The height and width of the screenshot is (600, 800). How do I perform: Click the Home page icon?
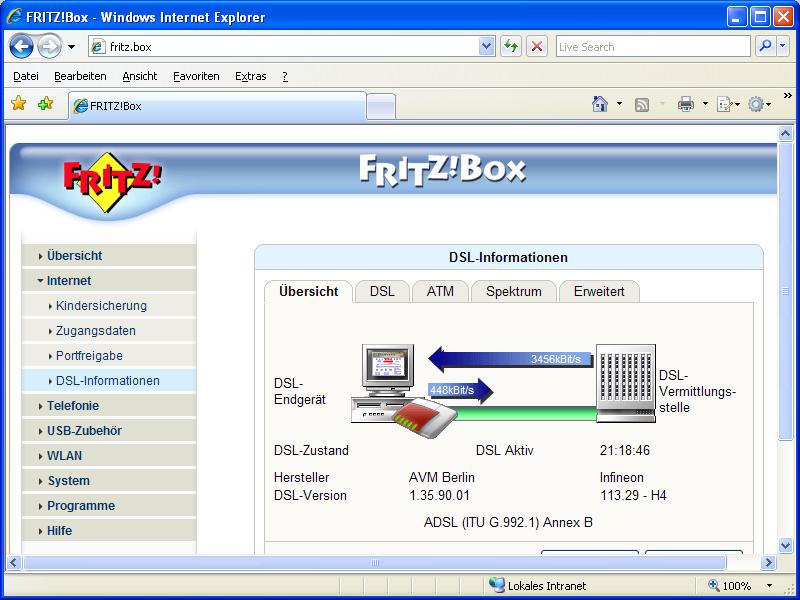point(600,104)
